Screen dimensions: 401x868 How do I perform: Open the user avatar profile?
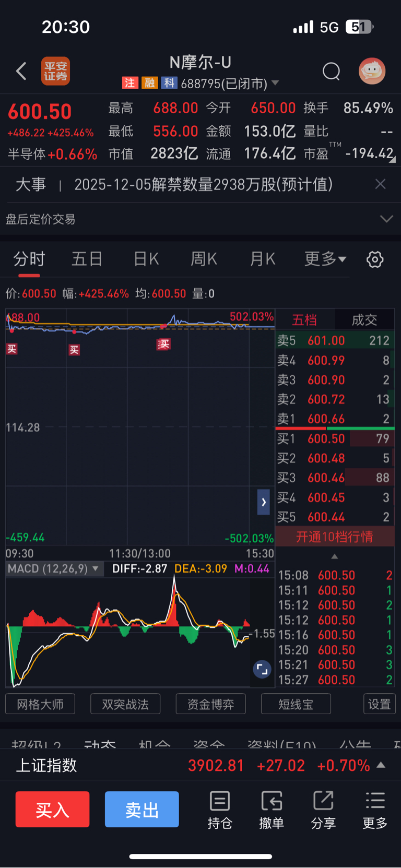pyautogui.click(x=372, y=71)
